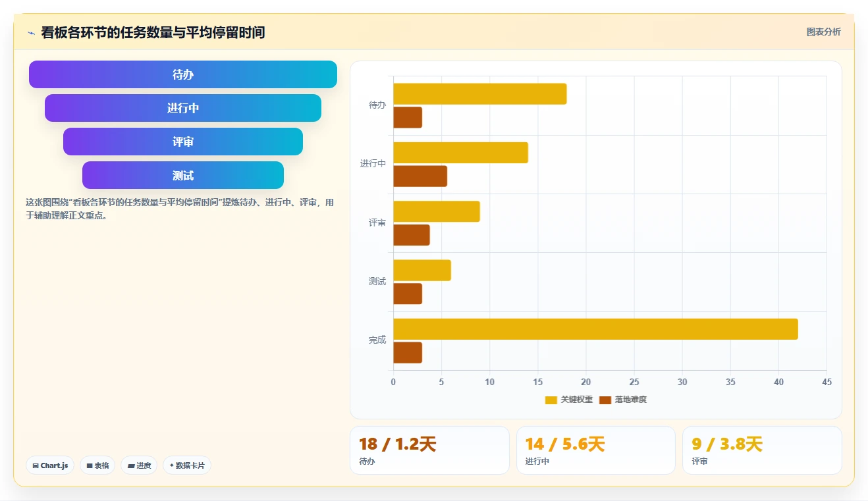868x501 pixels.
Task: Click the 表格 tag chip
Action: click(97, 465)
